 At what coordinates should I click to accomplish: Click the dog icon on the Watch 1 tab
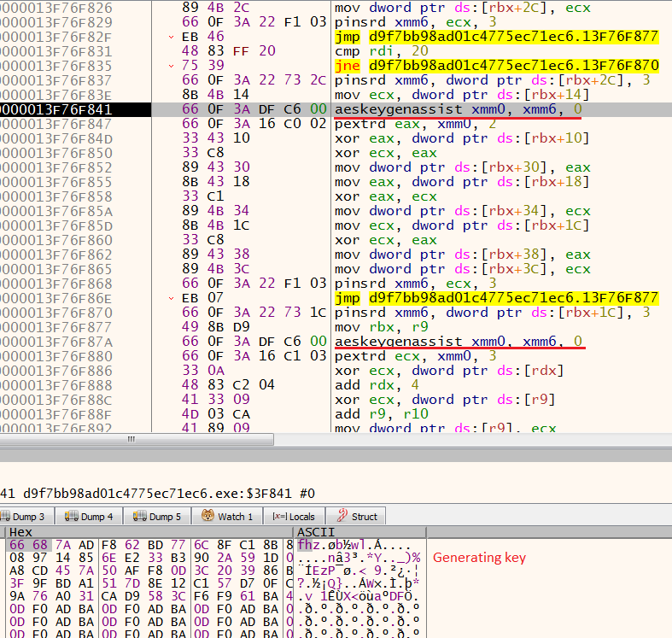(x=207, y=517)
